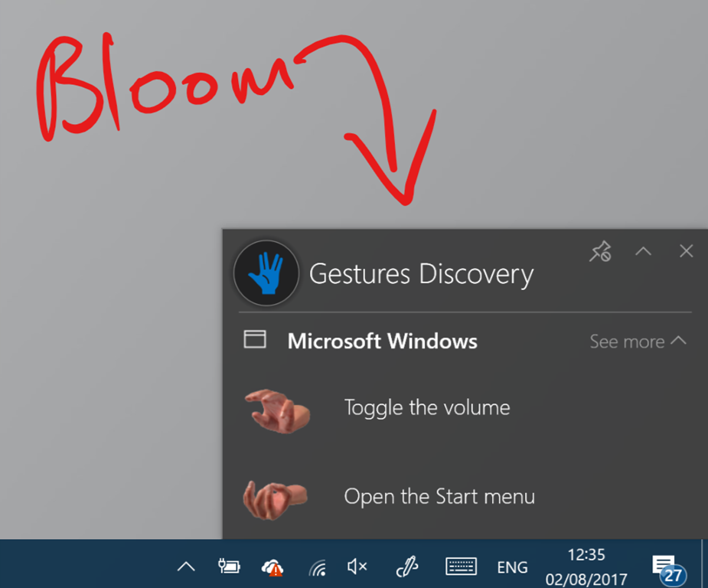Click the Open the Start menu gesture image
Screen dimensions: 708x588
click(275, 499)
